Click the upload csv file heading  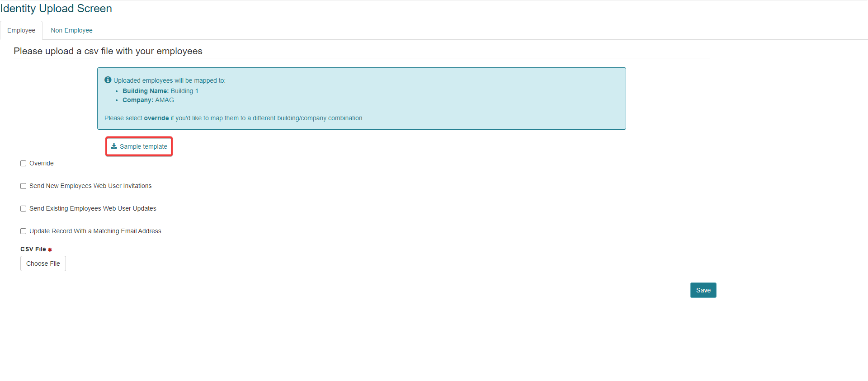(108, 51)
